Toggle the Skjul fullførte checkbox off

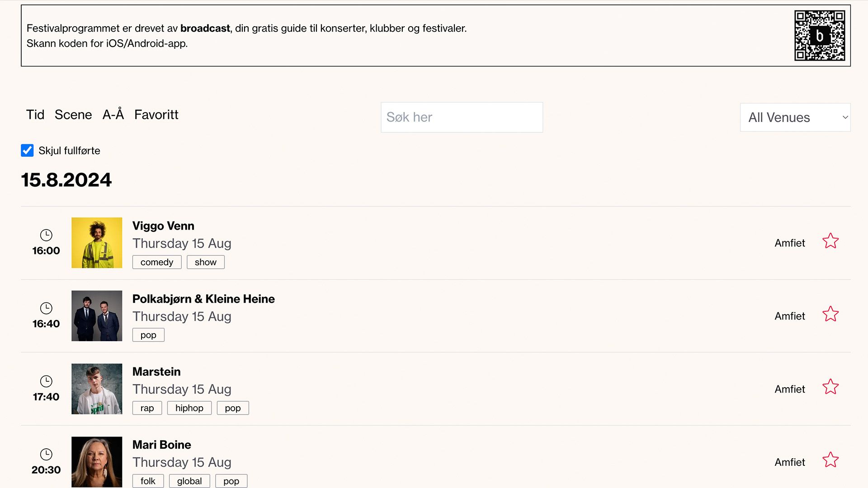[x=27, y=150]
